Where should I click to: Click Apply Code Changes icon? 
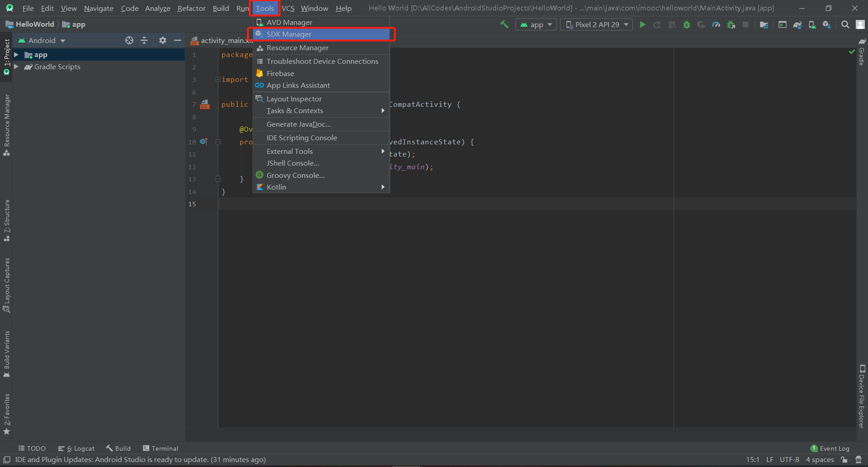pyautogui.click(x=672, y=24)
